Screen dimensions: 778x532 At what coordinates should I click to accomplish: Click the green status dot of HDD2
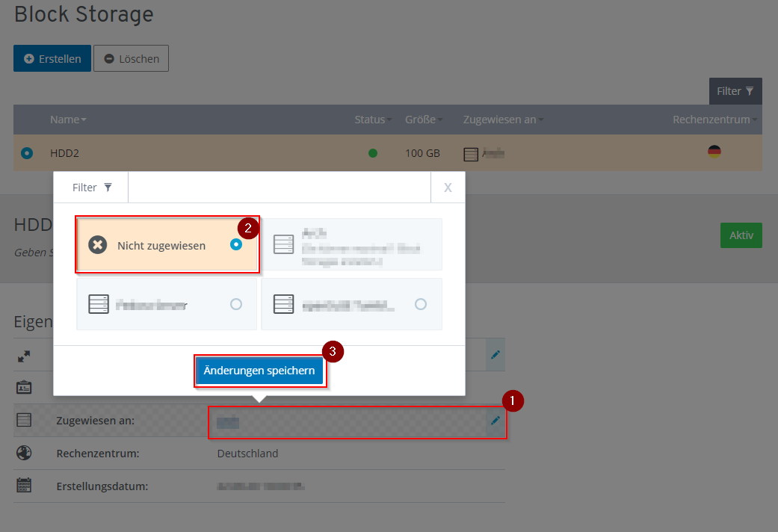(373, 153)
